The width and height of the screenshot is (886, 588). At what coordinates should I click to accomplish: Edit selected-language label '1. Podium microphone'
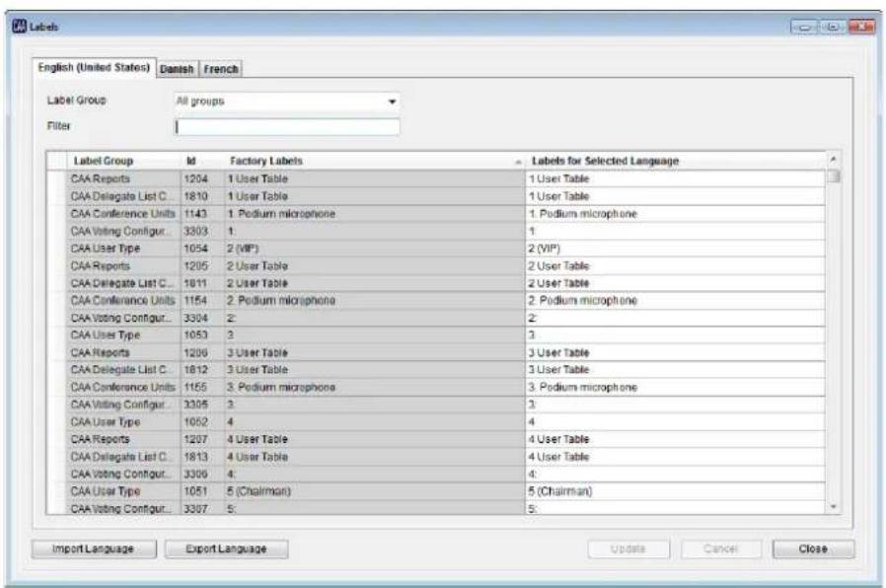coord(675,213)
